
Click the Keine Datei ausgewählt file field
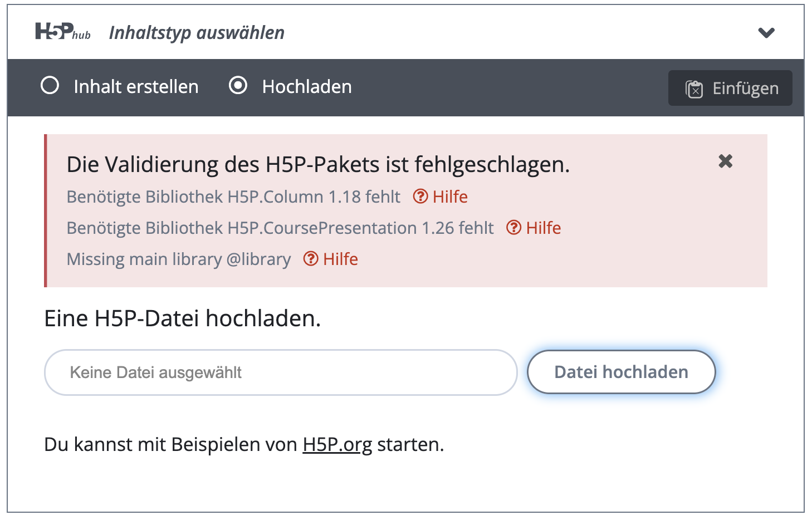(x=281, y=372)
